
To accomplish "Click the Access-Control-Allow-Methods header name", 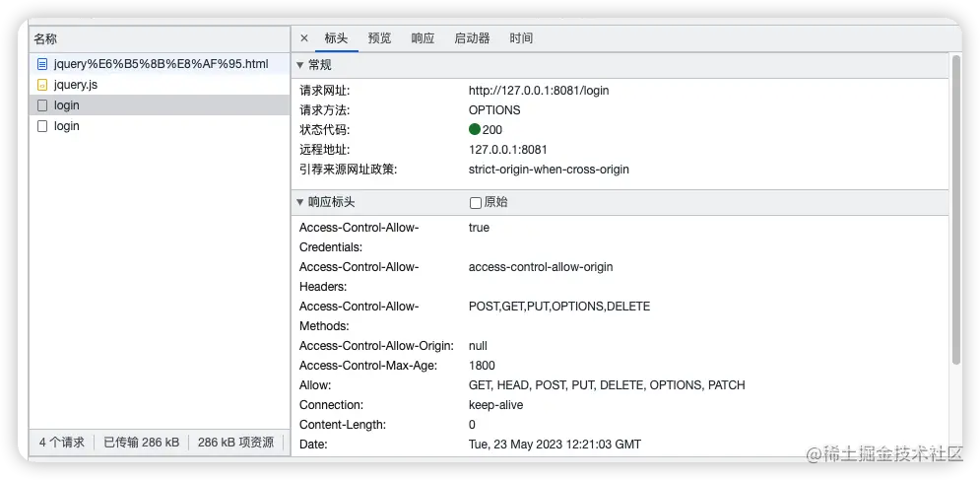I will pyautogui.click(x=359, y=316).
